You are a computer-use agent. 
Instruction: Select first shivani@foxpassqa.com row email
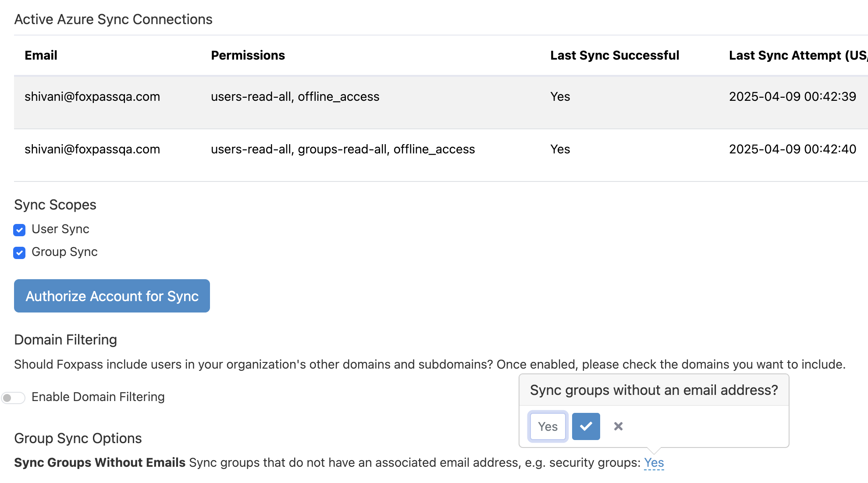click(x=92, y=96)
